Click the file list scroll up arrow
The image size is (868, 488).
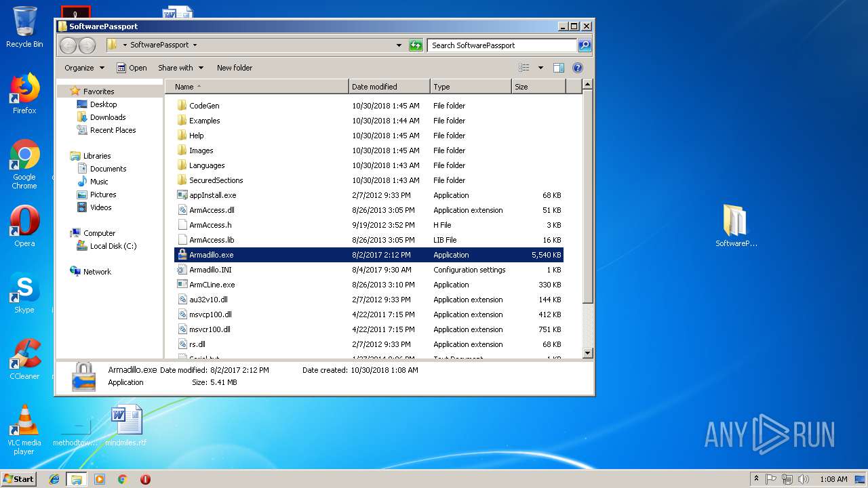coord(588,85)
